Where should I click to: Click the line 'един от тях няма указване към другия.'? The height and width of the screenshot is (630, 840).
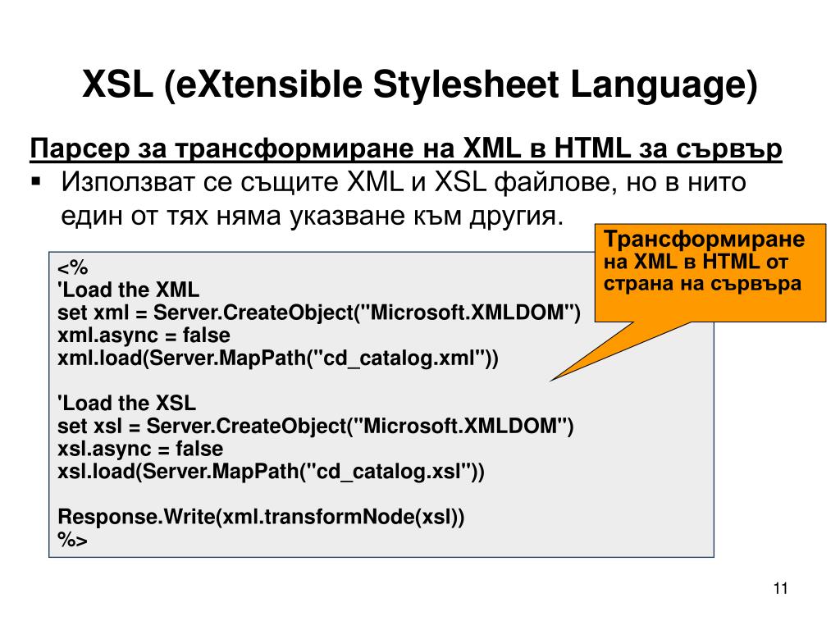pyautogui.click(x=313, y=216)
